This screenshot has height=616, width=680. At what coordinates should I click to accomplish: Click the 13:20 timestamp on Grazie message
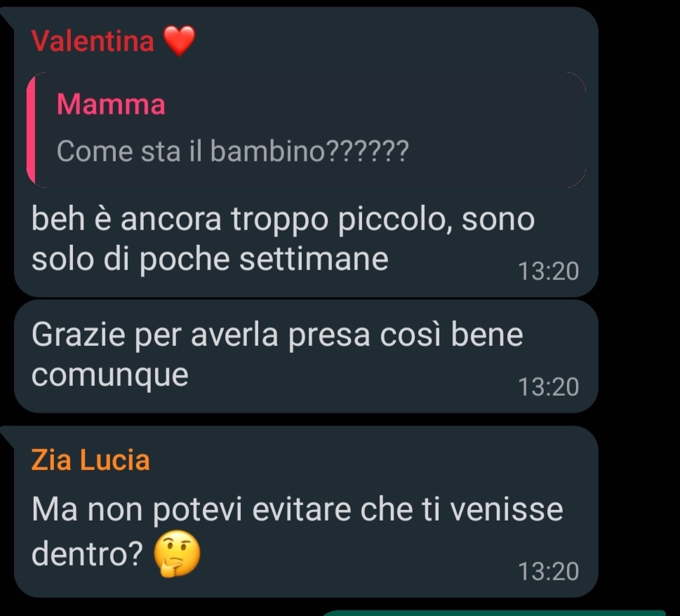[x=549, y=387]
